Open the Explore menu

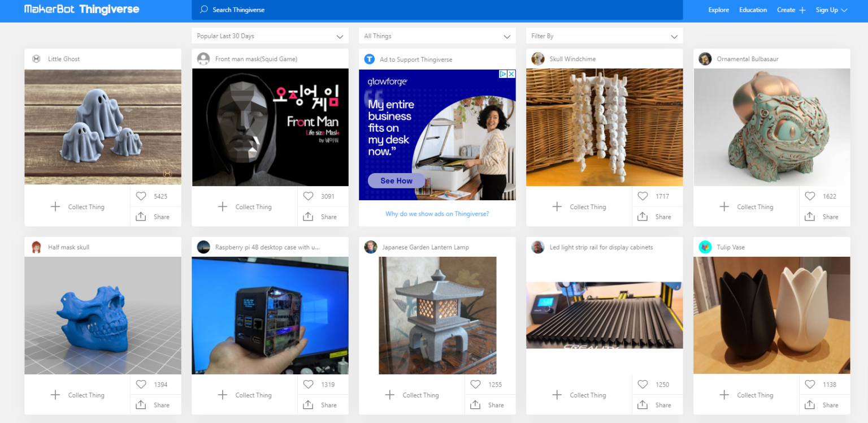pos(718,10)
